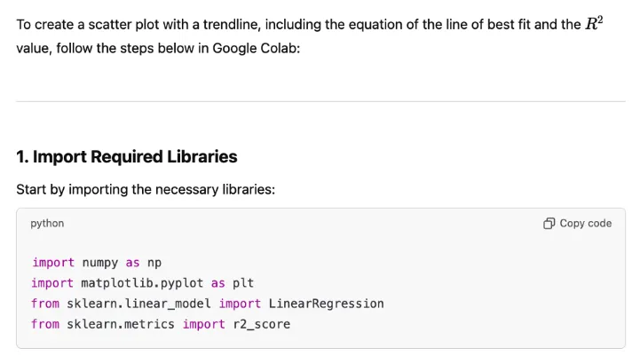Click the r2_score import line
The image size is (640, 364).
[x=160, y=324]
